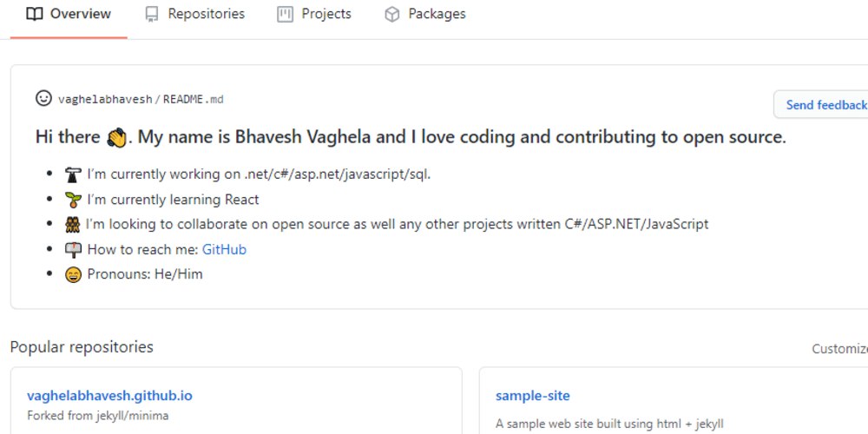Click the smiley icon beside README path
868x434 pixels.
tap(43, 99)
